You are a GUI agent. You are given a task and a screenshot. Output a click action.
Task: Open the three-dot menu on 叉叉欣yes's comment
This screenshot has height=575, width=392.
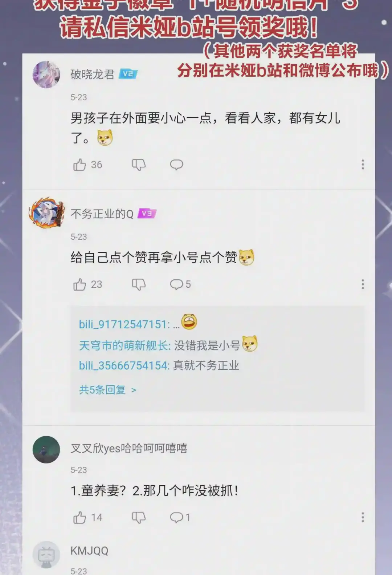point(363,517)
